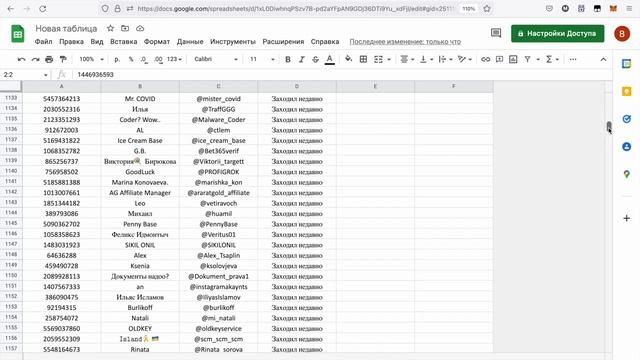Click the Insert chart icon

(x=513, y=60)
